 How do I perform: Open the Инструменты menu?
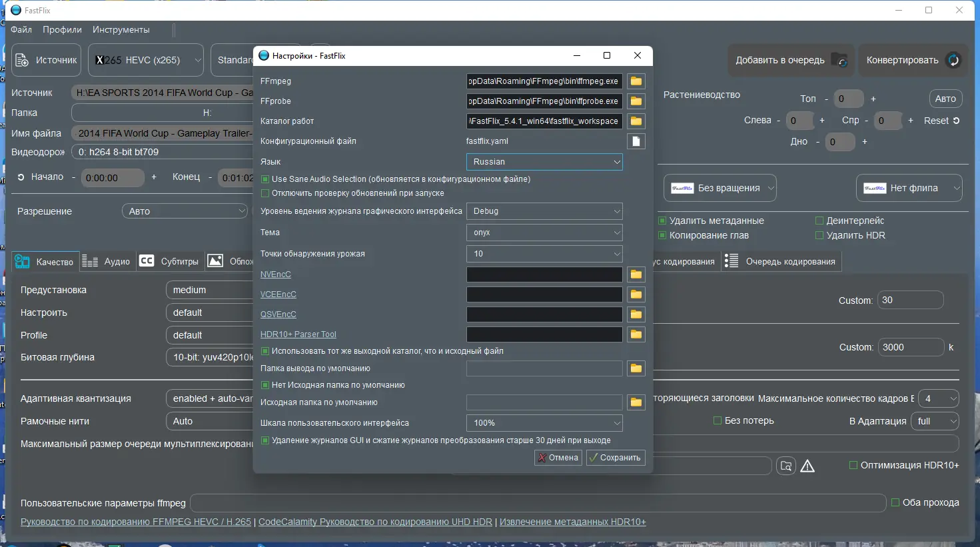(x=121, y=30)
